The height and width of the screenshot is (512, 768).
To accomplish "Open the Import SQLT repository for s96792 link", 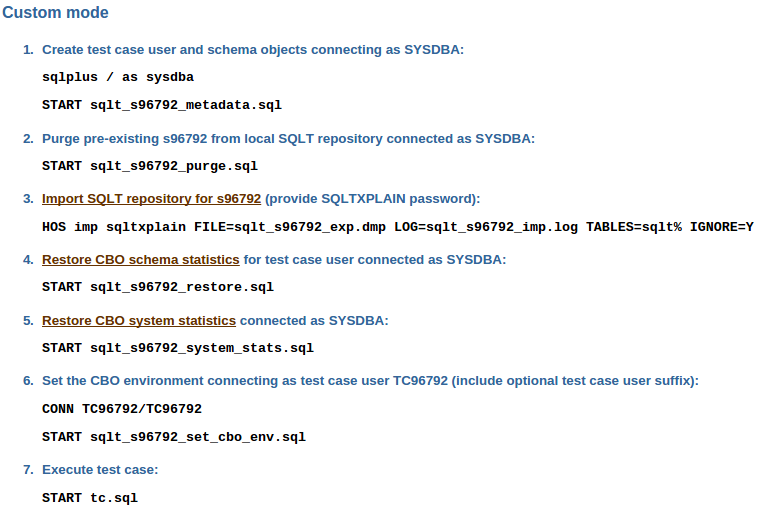I will point(151,199).
